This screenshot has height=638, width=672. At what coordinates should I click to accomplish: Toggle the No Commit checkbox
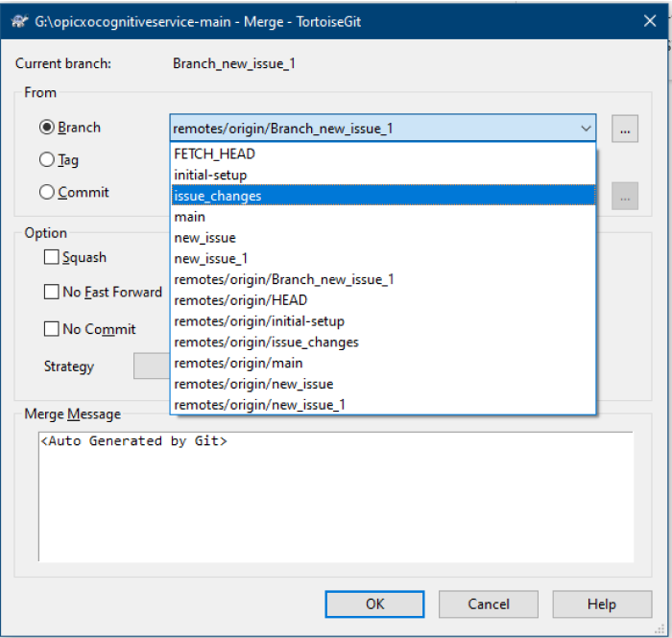coord(52,329)
